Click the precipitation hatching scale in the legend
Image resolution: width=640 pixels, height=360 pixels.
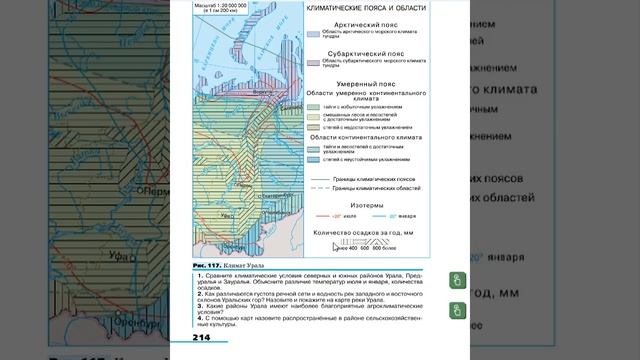(x=364, y=242)
